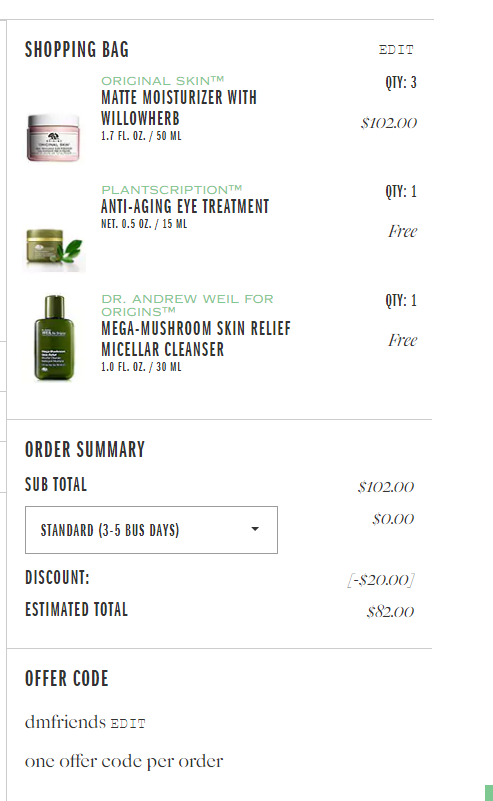Click the discount amount of -$20.00
The image size is (493, 801).
pyautogui.click(x=381, y=580)
